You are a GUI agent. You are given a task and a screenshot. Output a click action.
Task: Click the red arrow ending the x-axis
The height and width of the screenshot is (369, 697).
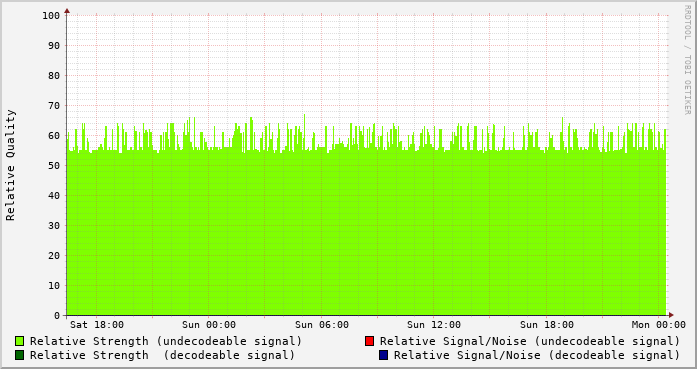point(671,315)
